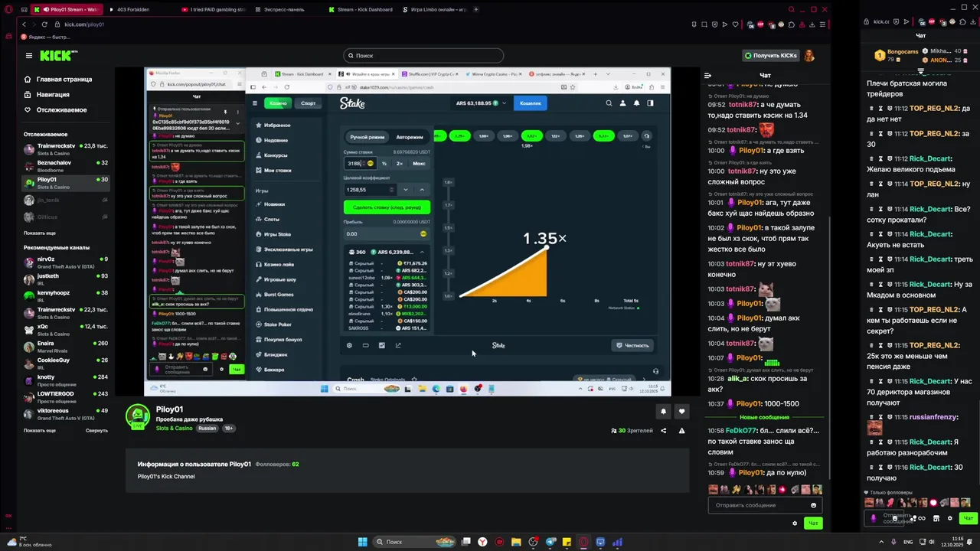Open Yandex bookmark in bookmarks bar
980x551 pixels.
(x=46, y=37)
